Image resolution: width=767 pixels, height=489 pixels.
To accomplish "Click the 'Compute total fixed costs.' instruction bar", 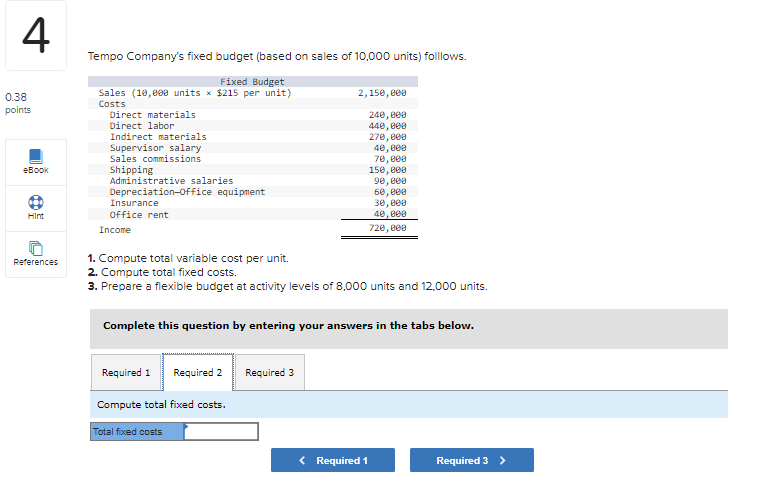I will pyautogui.click(x=409, y=404).
